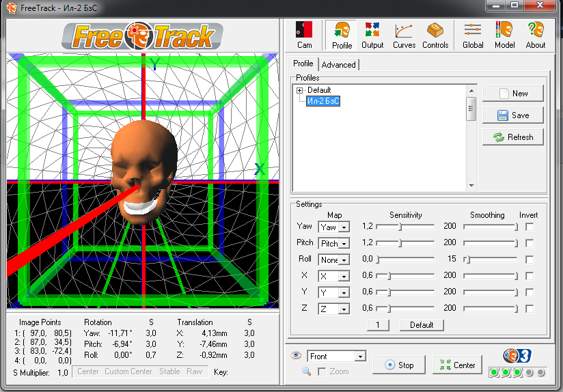Click the Default settings button
563x392 pixels.
pyautogui.click(x=422, y=325)
